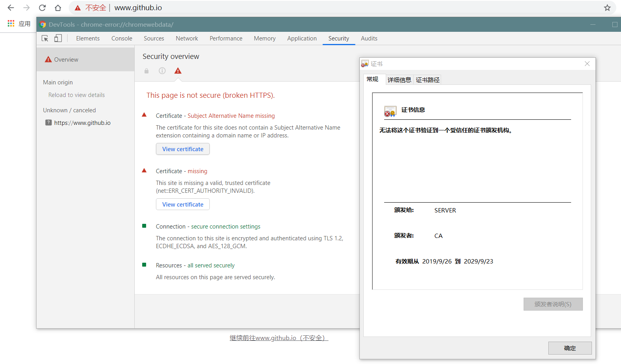Open the Application tab
The width and height of the screenshot is (621, 364).
click(x=302, y=38)
